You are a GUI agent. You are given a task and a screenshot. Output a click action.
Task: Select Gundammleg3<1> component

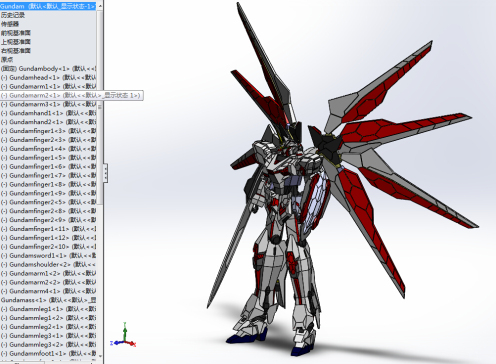click(x=48, y=336)
